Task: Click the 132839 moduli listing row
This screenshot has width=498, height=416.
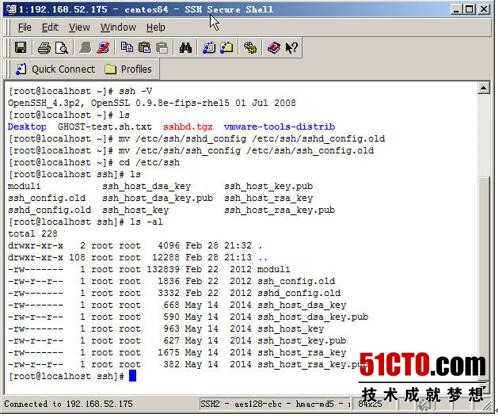Action: coord(149,269)
